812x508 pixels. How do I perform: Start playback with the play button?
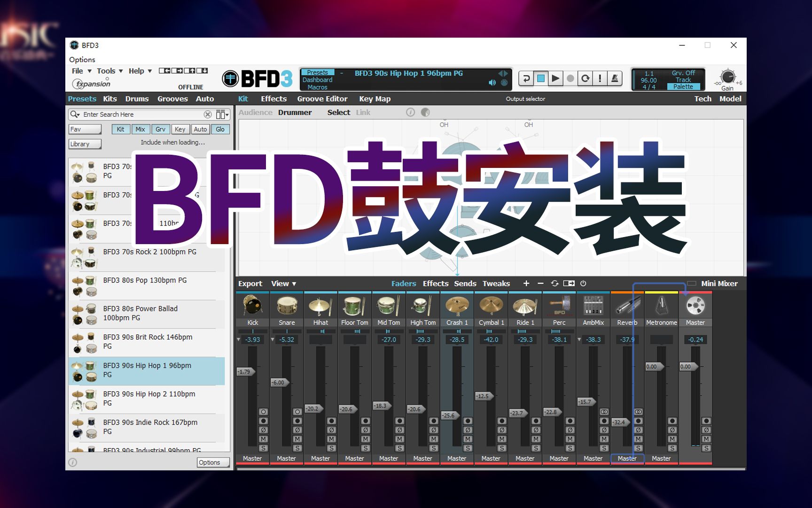tap(555, 79)
